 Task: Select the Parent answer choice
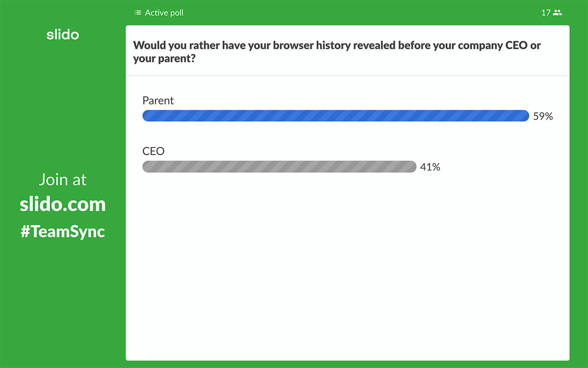tap(158, 100)
